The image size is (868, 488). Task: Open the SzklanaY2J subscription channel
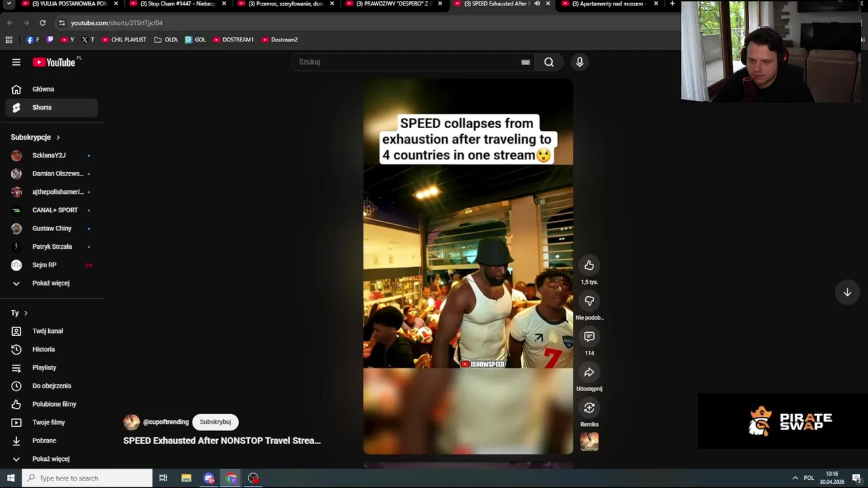[52, 155]
